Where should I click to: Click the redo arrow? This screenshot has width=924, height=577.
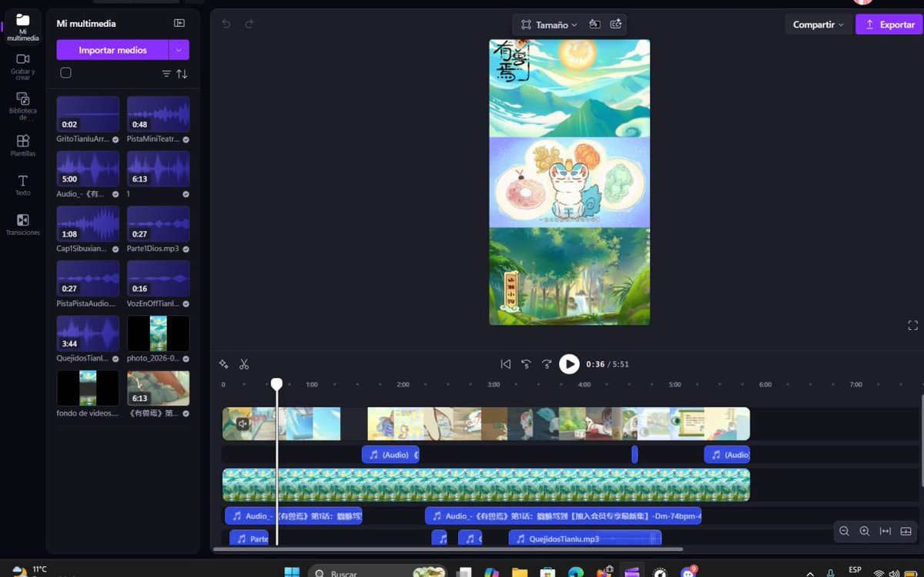[249, 24]
